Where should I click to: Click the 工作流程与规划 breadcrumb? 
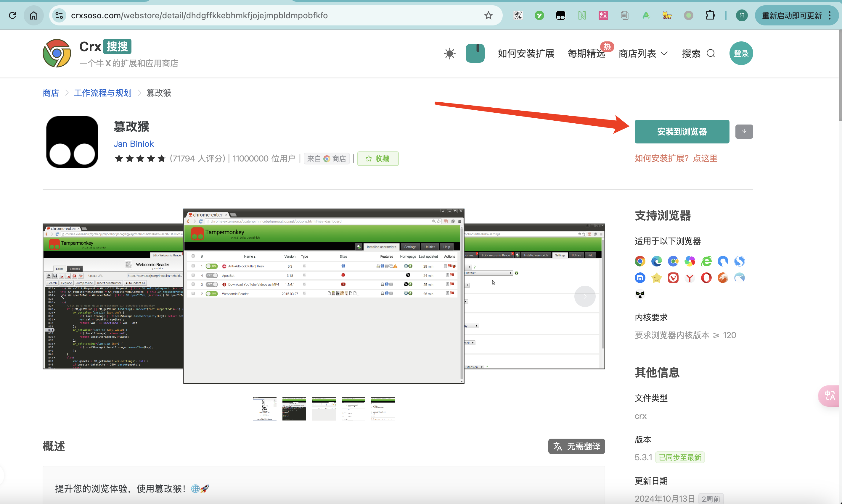point(102,93)
